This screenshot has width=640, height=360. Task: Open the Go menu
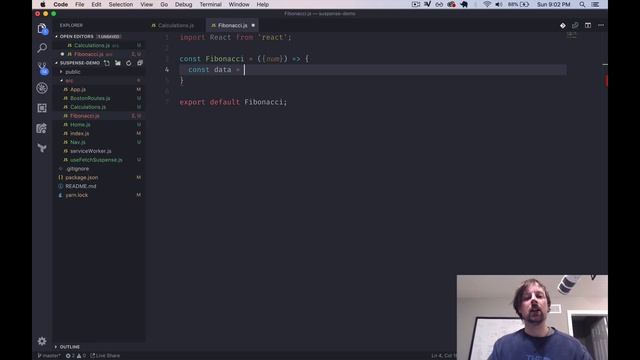(x=164, y=4)
